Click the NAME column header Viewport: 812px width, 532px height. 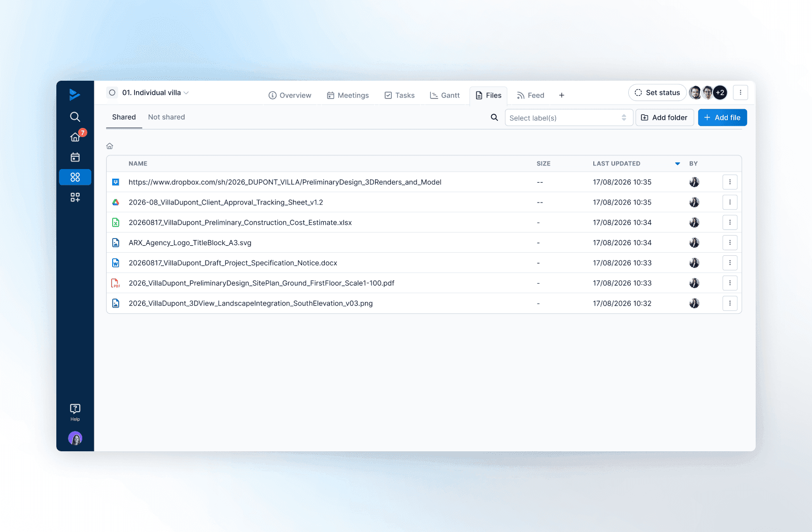(x=138, y=164)
